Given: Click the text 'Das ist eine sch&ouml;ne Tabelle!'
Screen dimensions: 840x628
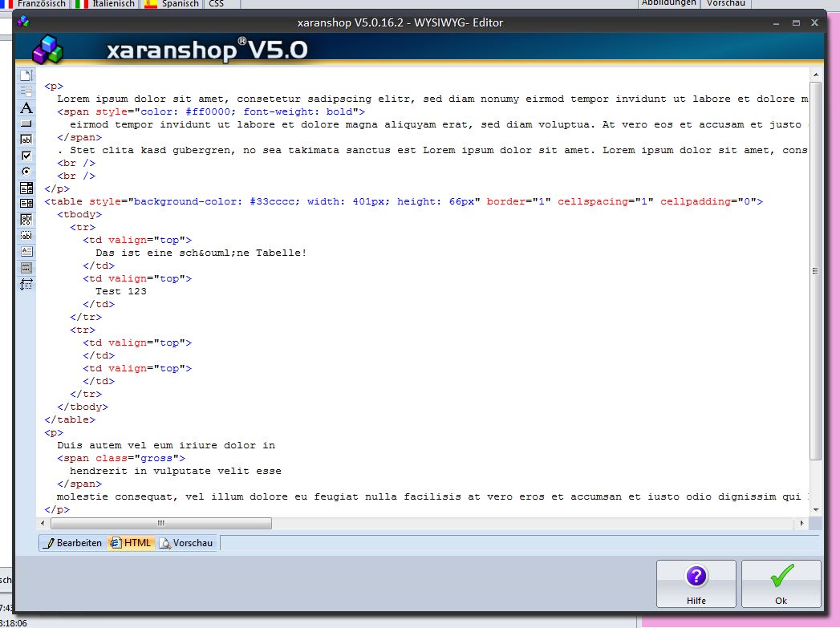Looking at the screenshot, I should pos(201,253).
